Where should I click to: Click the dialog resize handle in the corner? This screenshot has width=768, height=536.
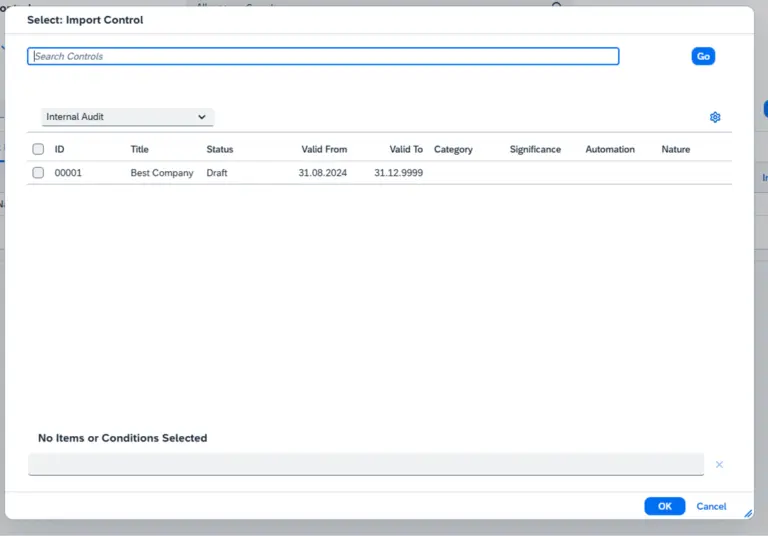coord(747,513)
